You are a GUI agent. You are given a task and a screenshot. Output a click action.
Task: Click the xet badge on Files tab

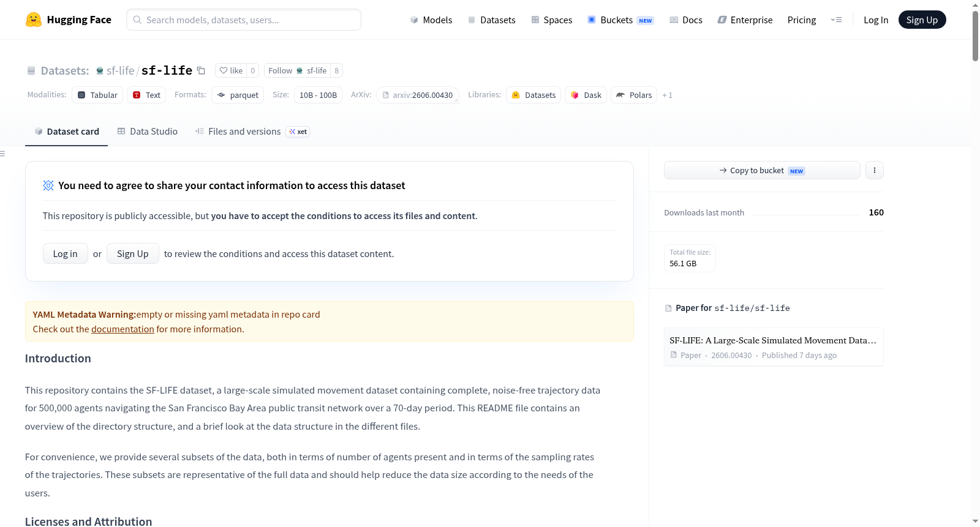298,132
